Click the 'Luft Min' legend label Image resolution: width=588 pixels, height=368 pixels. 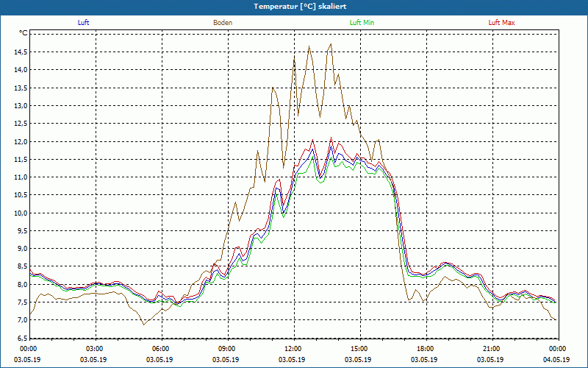tap(362, 23)
